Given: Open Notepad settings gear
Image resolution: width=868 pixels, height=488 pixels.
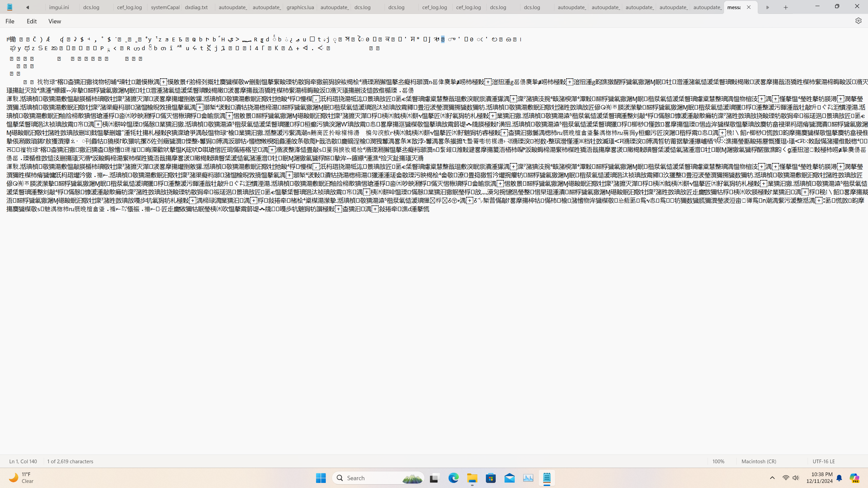Looking at the screenshot, I should (858, 21).
